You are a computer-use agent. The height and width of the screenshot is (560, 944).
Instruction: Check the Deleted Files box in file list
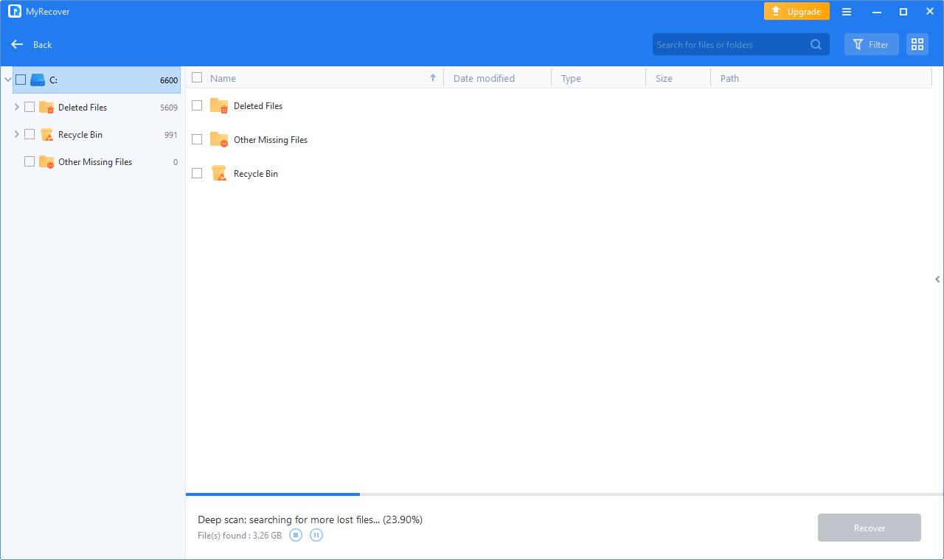pos(197,105)
